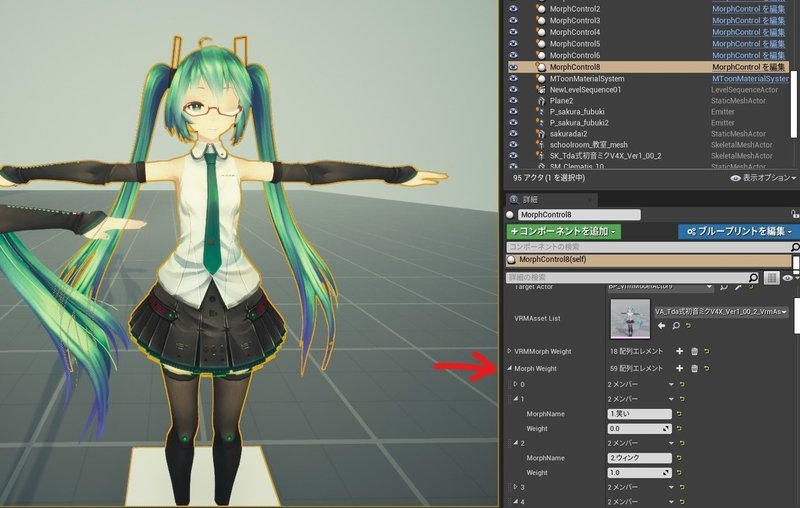Open 表示オプション view options menu
Viewport: 800px width, 508px height.
(763, 178)
